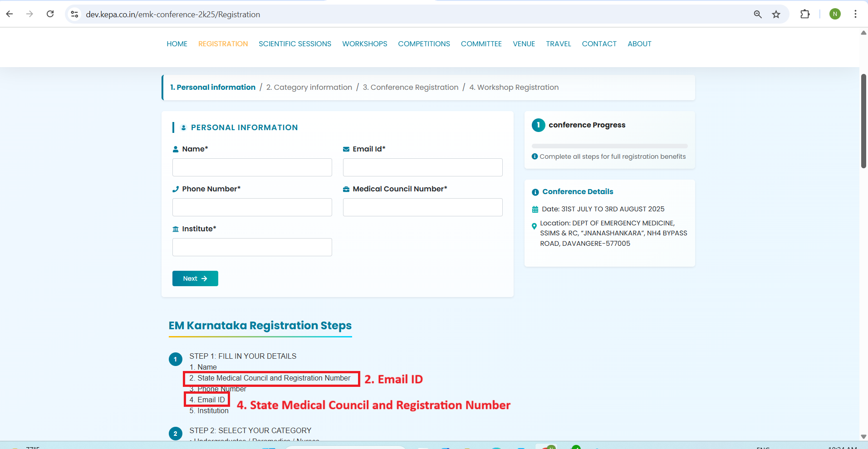Screen dimensions: 868x449
Task: View site information icon beside URL
Action: point(75,14)
